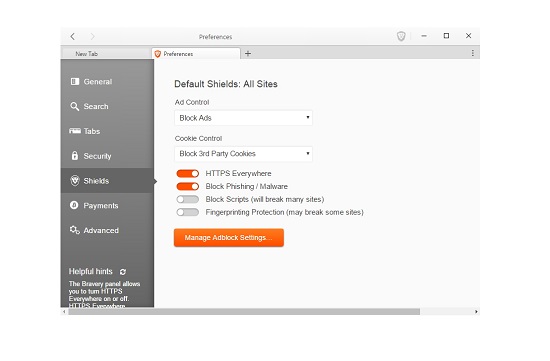Open Tabs preferences section
Image resolution: width=550 pixels, height=361 pixels.
(x=107, y=131)
